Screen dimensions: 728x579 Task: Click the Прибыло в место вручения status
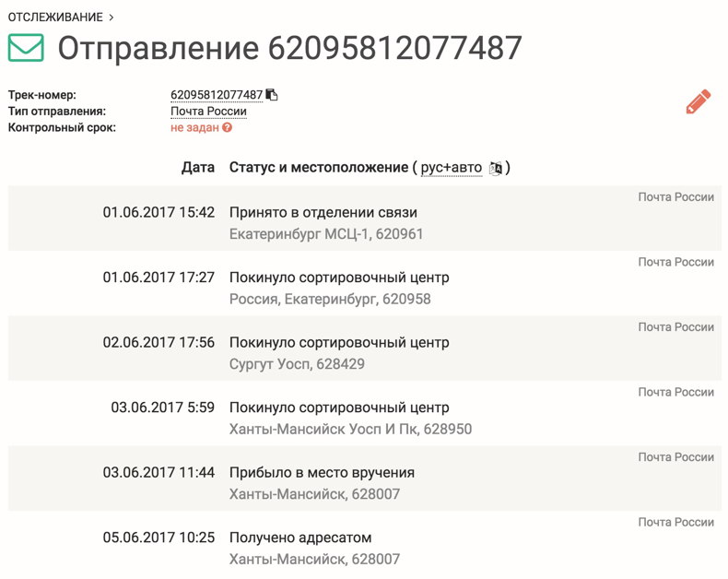tap(322, 473)
